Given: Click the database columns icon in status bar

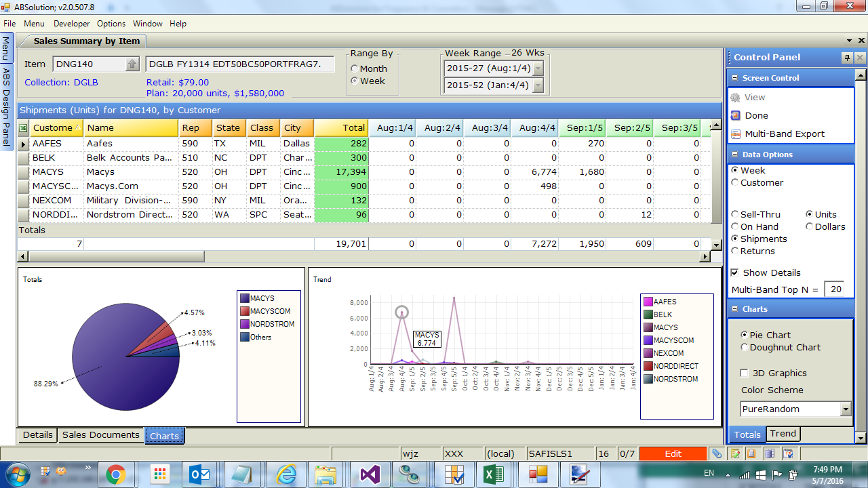Looking at the screenshot, I should click(770, 453).
